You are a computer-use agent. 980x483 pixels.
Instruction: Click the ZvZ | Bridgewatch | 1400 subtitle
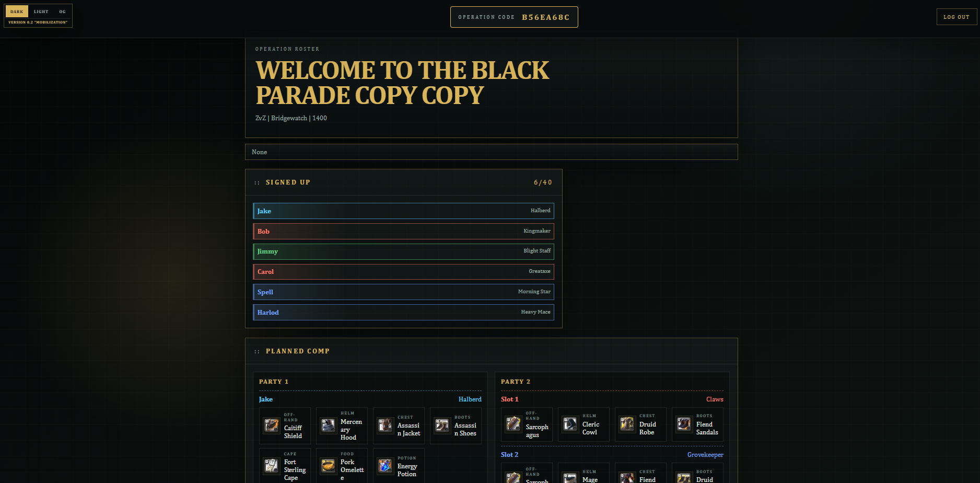291,118
